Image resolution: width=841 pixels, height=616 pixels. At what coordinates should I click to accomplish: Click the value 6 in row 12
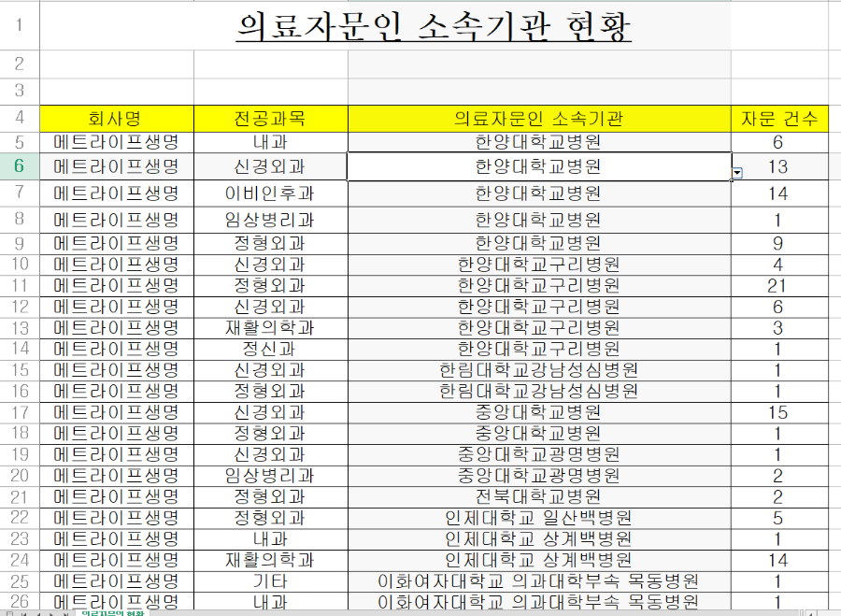[779, 307]
